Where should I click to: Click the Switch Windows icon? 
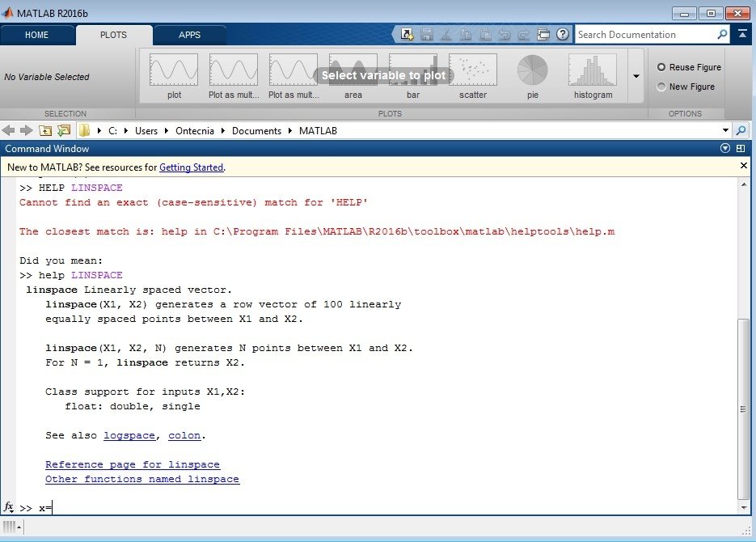543,34
